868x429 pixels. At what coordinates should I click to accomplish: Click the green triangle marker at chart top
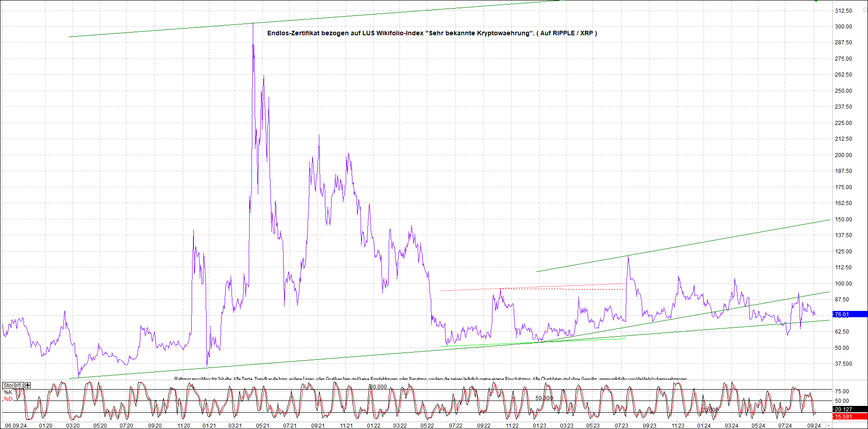[816, 1]
